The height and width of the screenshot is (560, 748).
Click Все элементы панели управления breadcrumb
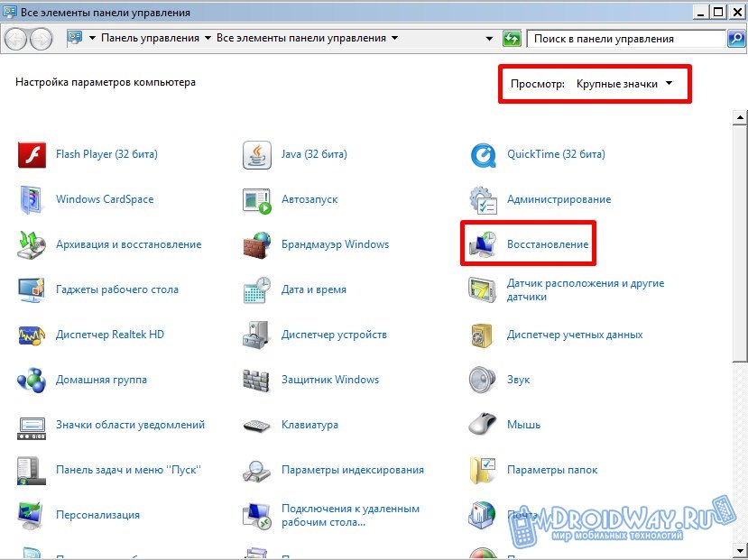pyautogui.click(x=301, y=38)
